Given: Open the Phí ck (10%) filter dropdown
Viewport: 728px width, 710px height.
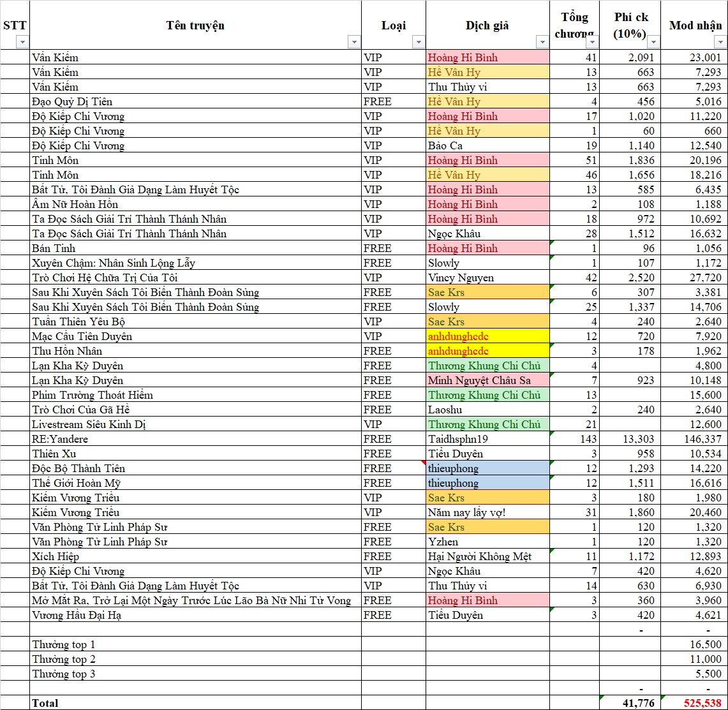Looking at the screenshot, I should click(653, 42).
